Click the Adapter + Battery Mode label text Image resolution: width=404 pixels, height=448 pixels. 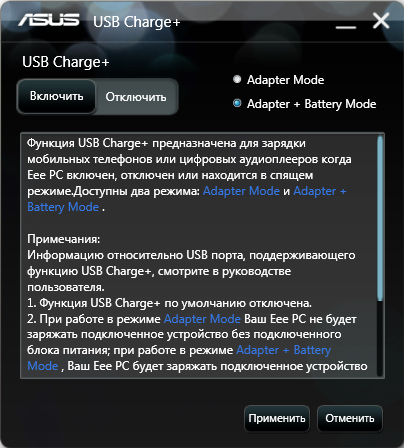pyautogui.click(x=311, y=104)
